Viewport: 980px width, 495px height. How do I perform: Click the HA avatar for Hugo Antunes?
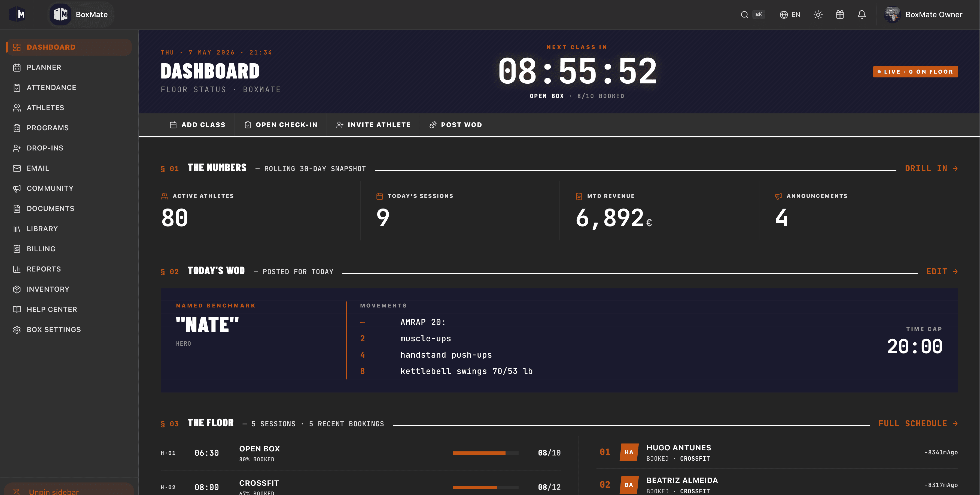coord(629,452)
